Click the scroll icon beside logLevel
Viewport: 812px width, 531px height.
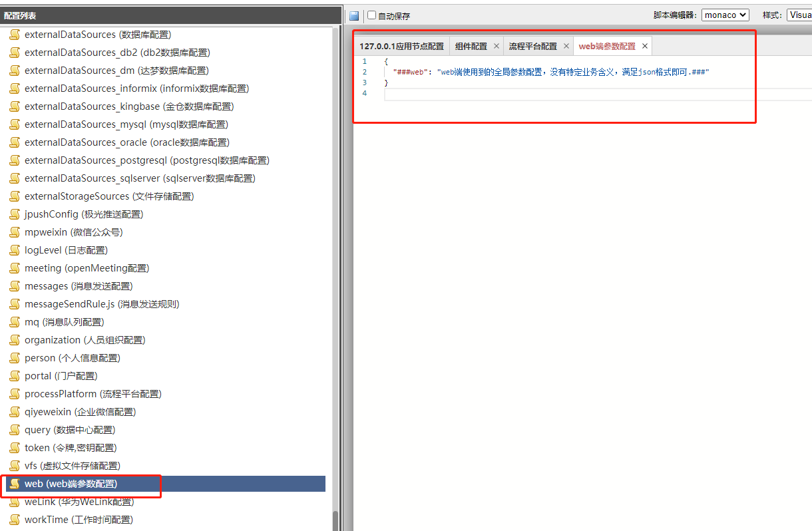tap(15, 250)
